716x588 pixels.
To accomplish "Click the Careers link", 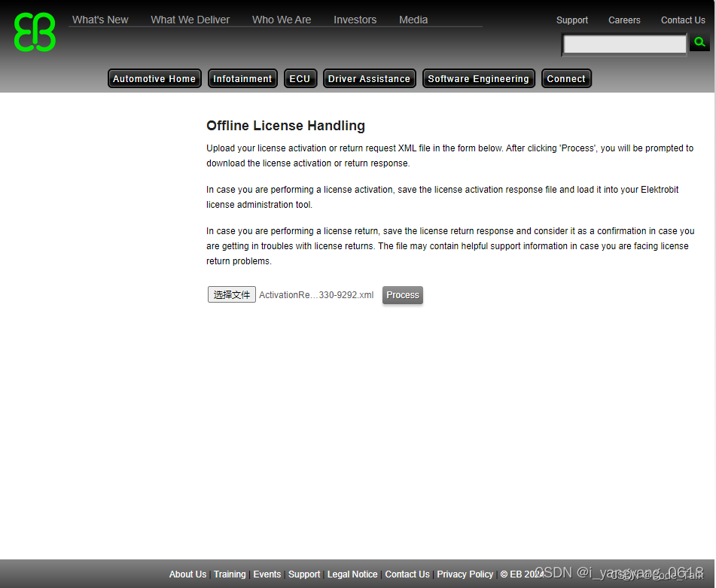I will (624, 20).
